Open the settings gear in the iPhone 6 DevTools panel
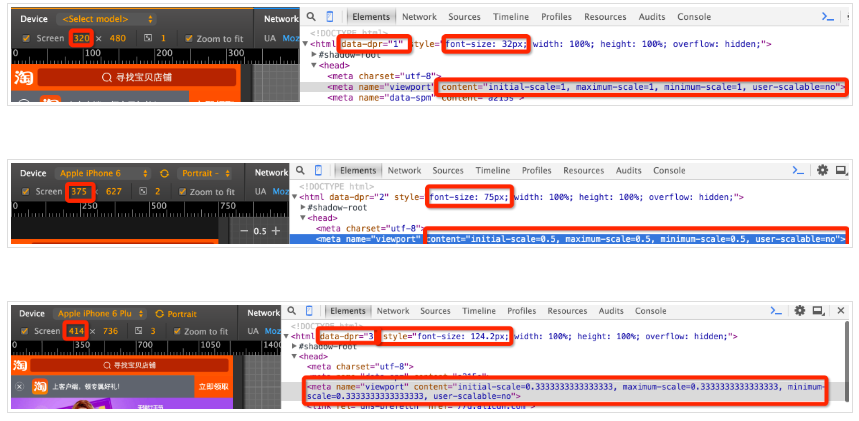859x421 pixels. pyautogui.click(x=822, y=170)
